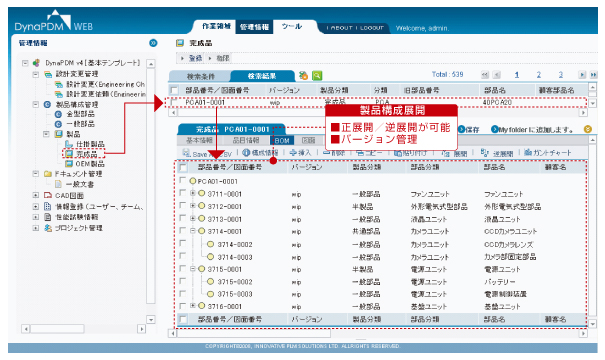Select 仕掛製品 tree item
This screenshot has height=360, width=605.
[x=84, y=144]
